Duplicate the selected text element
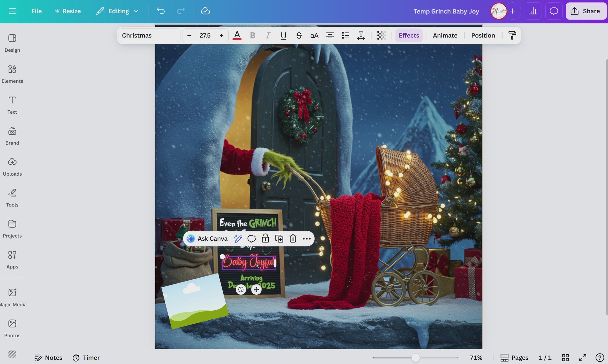The image size is (608, 364). click(x=279, y=239)
